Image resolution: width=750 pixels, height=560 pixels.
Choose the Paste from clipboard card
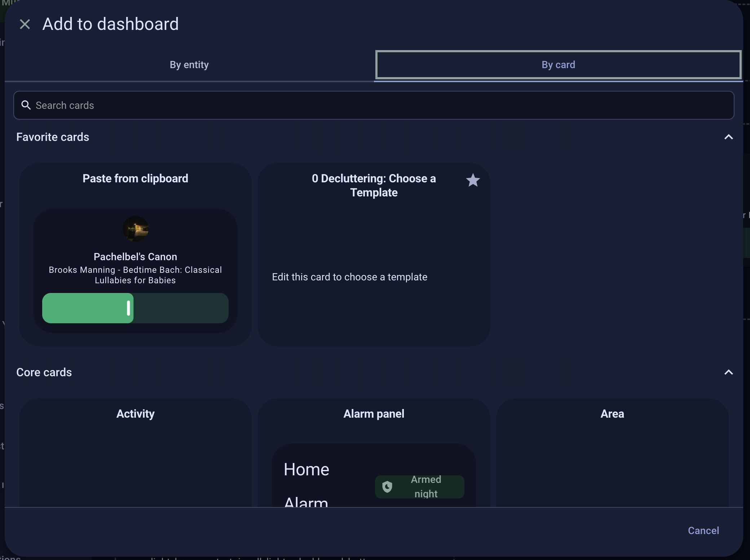pyautogui.click(x=135, y=254)
